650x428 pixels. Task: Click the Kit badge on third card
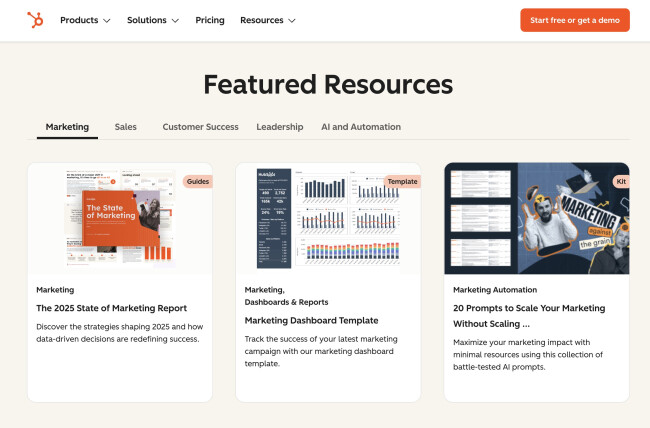(x=620, y=181)
